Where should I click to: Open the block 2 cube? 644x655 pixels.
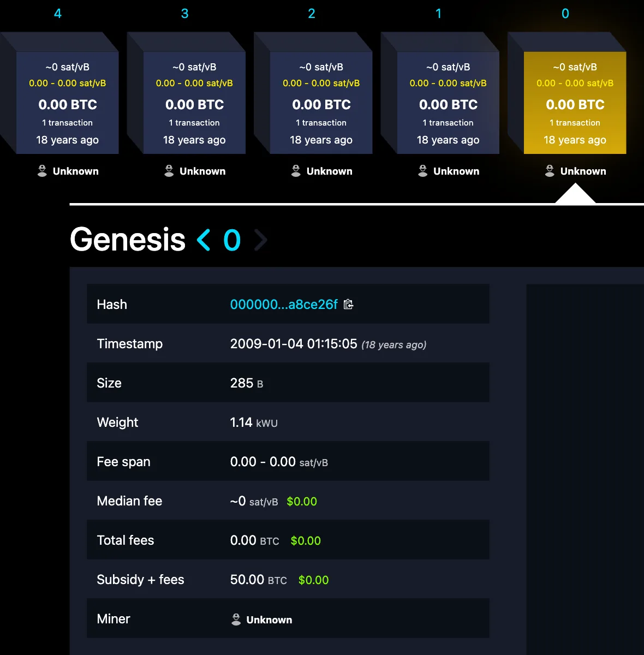click(x=321, y=103)
